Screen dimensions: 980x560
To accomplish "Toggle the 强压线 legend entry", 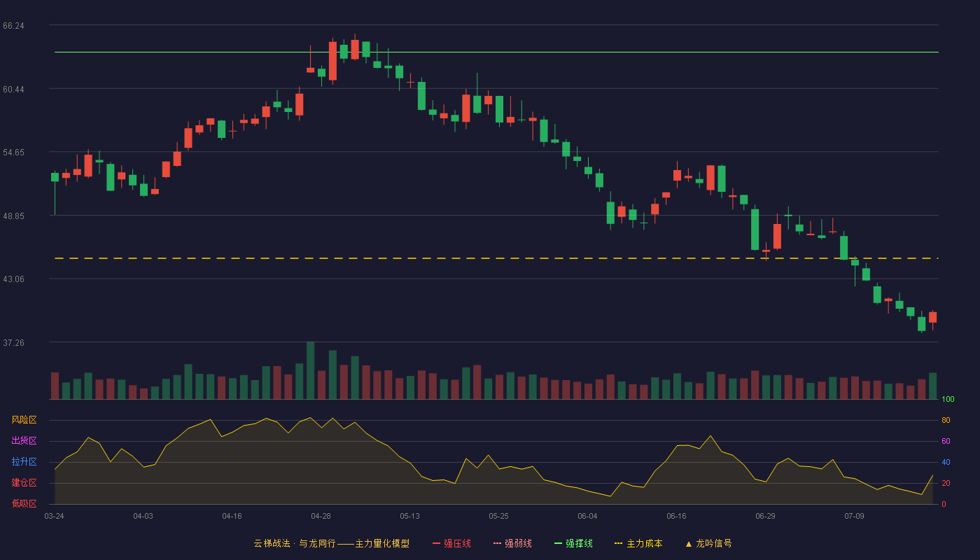I will click(x=451, y=543).
